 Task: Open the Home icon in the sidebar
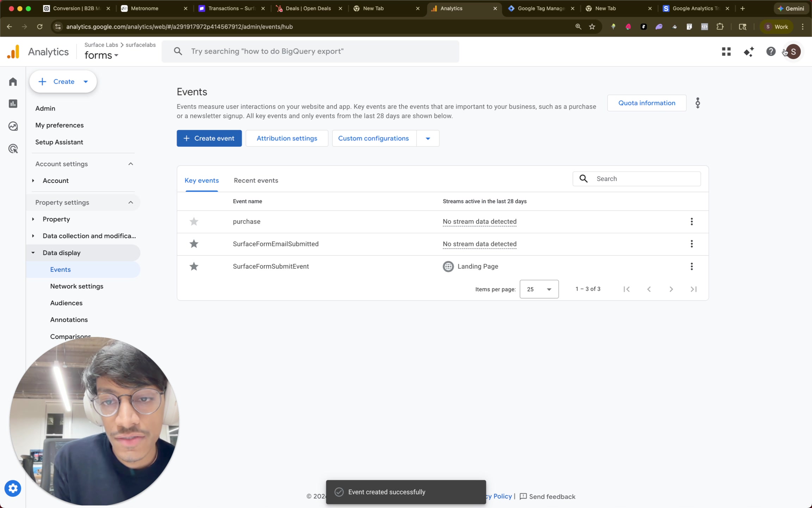(13, 81)
